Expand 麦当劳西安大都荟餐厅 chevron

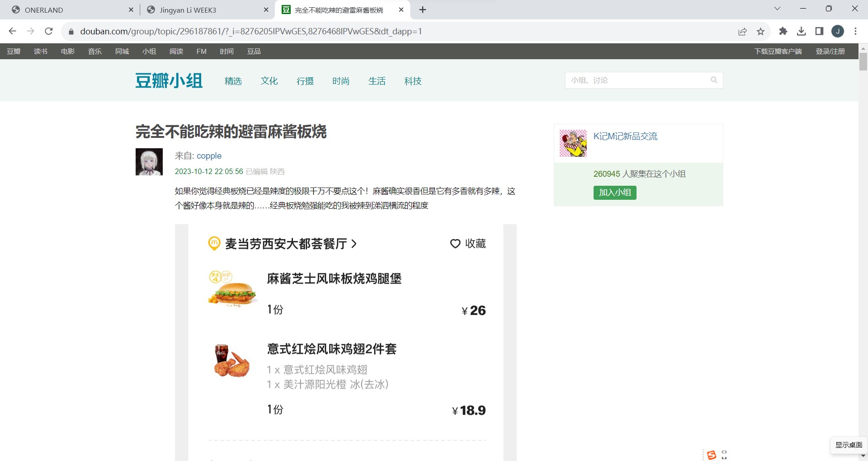click(354, 244)
